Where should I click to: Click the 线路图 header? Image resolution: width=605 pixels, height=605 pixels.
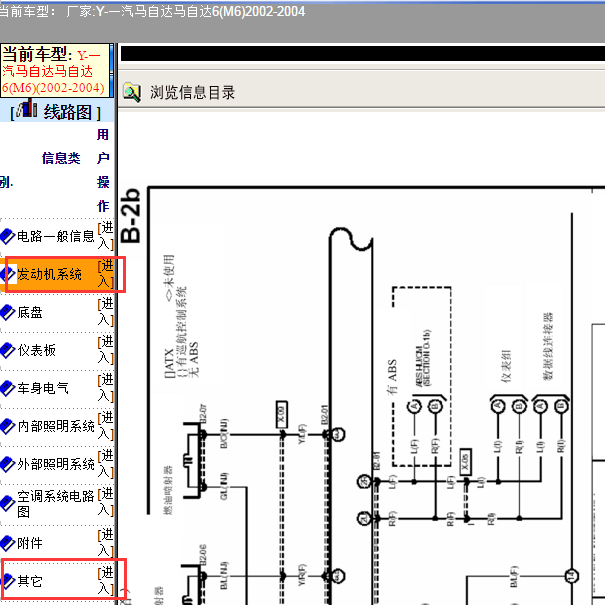(x=68, y=112)
